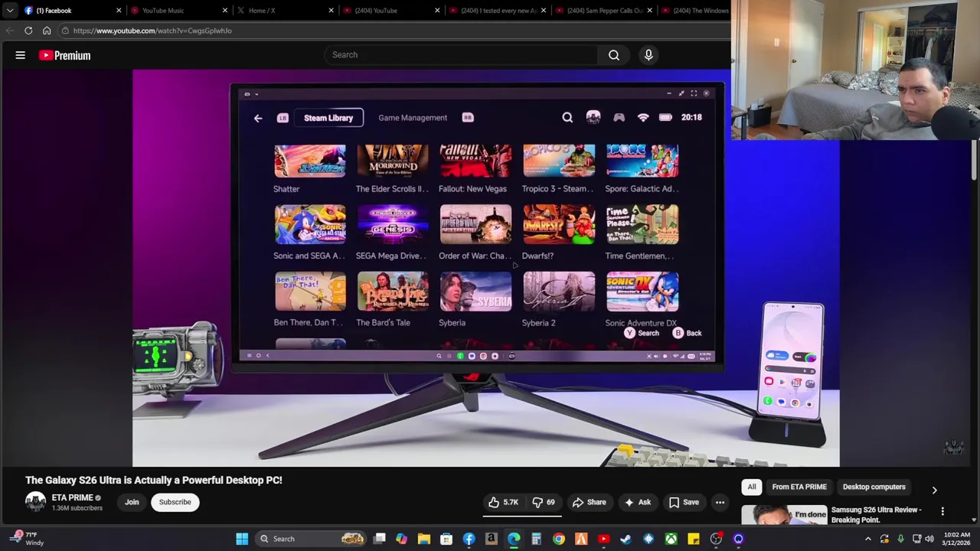Open Google Chrome from taskbar
This screenshot has width=980, height=551.
click(x=559, y=539)
